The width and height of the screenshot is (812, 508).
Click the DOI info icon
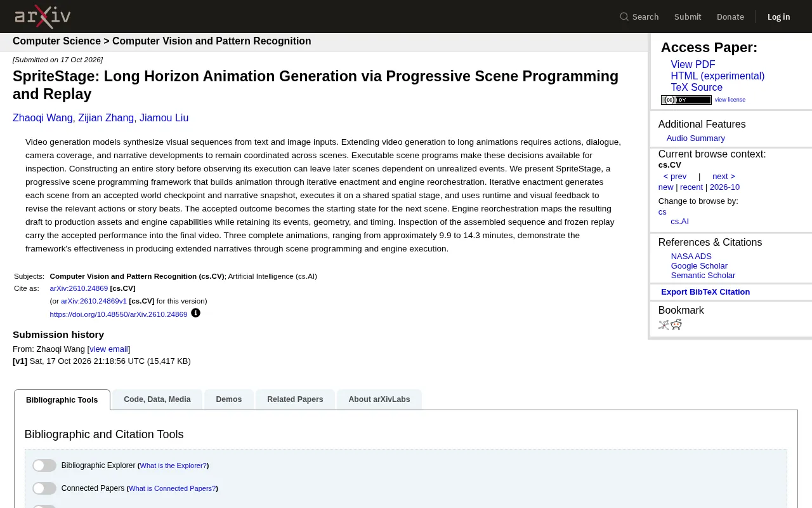(195, 313)
